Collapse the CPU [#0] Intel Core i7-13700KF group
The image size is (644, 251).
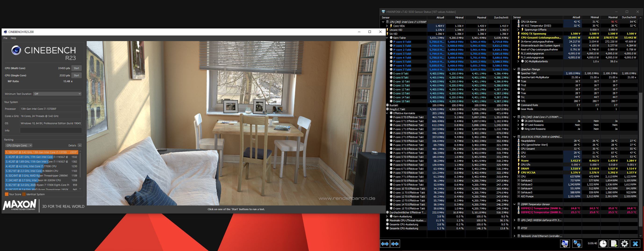[383, 22]
